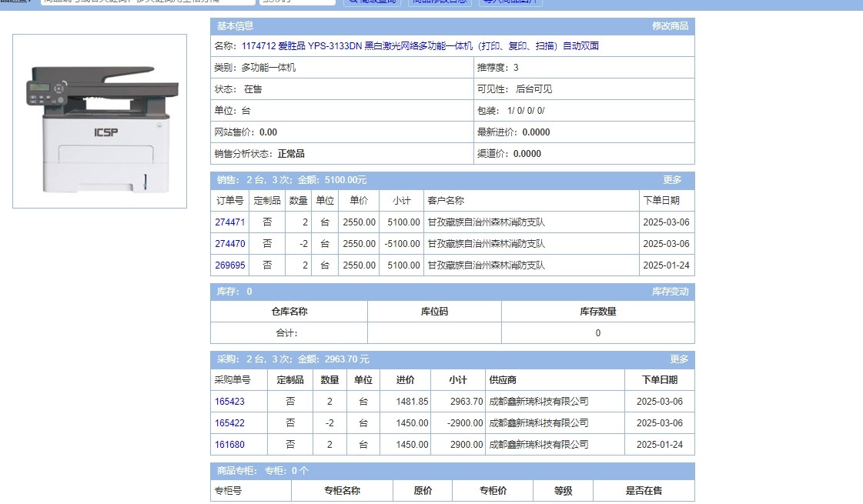Click the 专柜名称 column header

pyautogui.click(x=342, y=491)
